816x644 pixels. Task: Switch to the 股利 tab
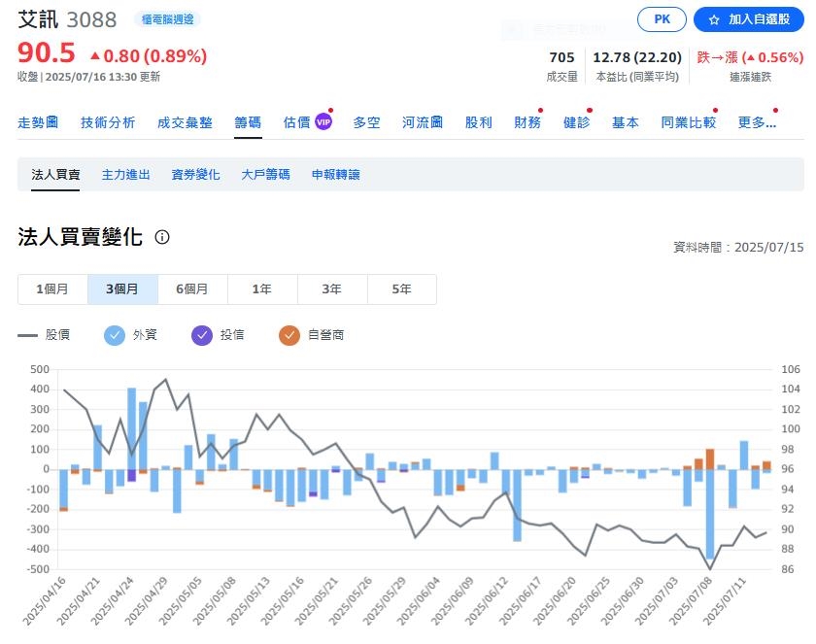[479, 123]
